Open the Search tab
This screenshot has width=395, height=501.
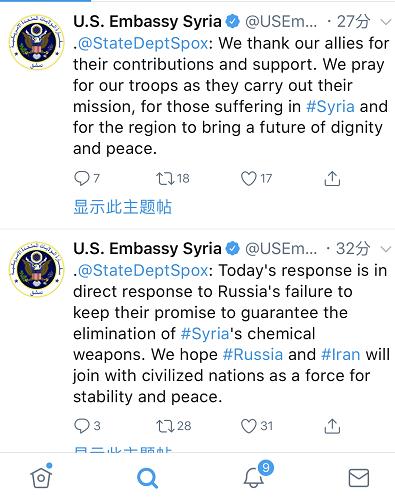click(x=147, y=478)
